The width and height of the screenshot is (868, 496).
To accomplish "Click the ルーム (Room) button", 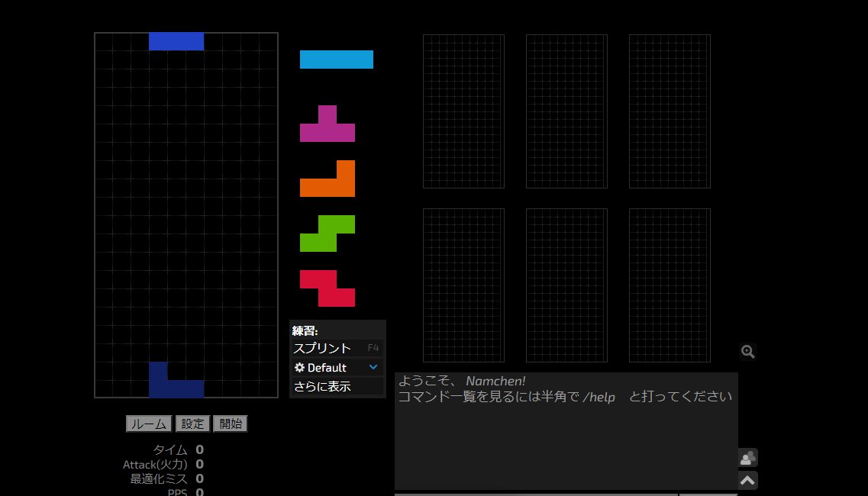I will click(149, 424).
